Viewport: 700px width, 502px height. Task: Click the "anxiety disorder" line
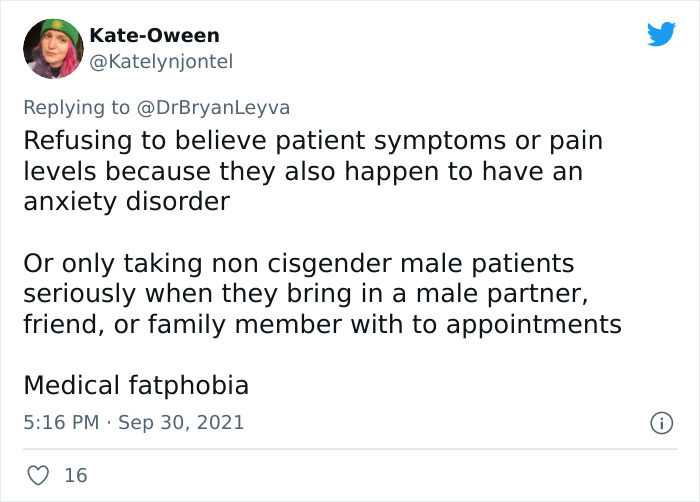point(126,201)
